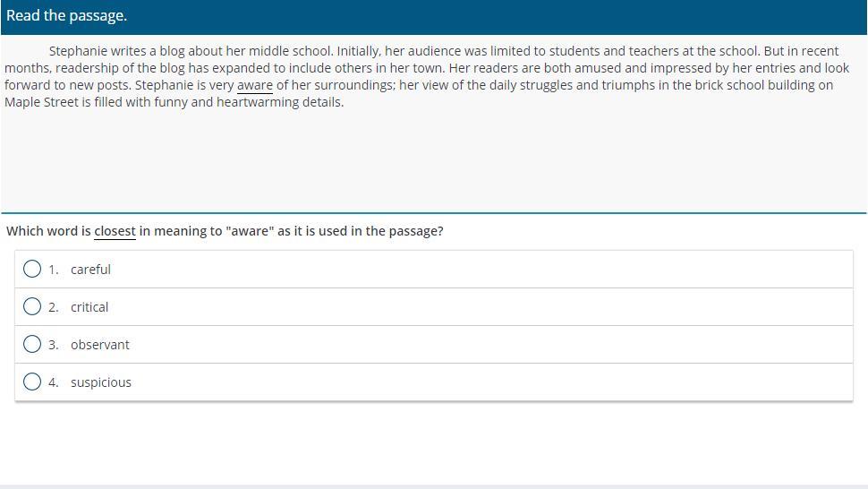
Task: Click the number 2 beside critical
Action: [x=53, y=307]
